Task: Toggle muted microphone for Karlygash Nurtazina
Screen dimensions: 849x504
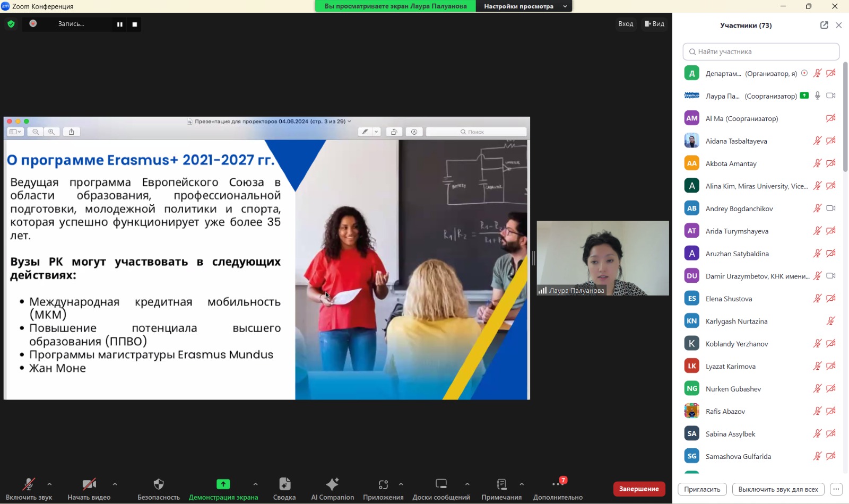Action: point(831,321)
